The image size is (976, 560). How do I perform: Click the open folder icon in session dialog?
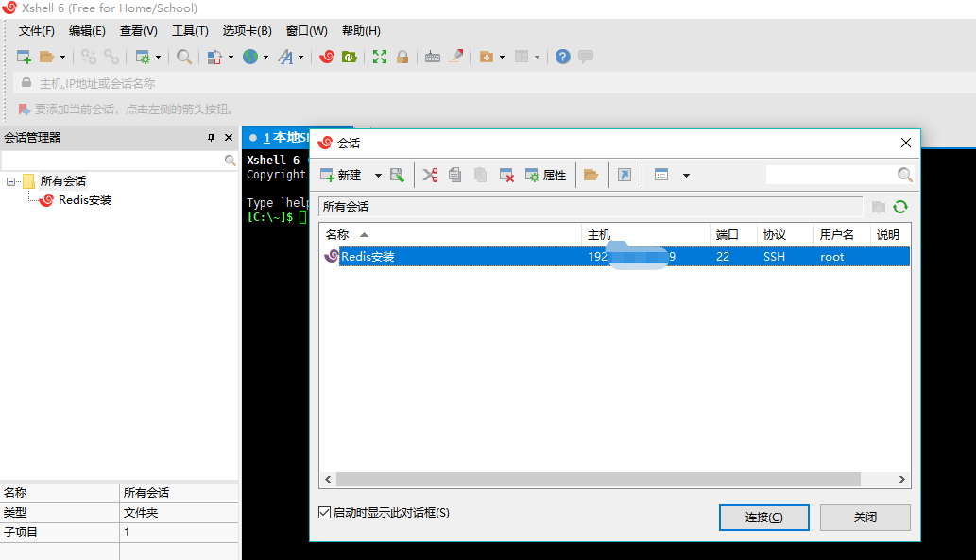click(591, 175)
